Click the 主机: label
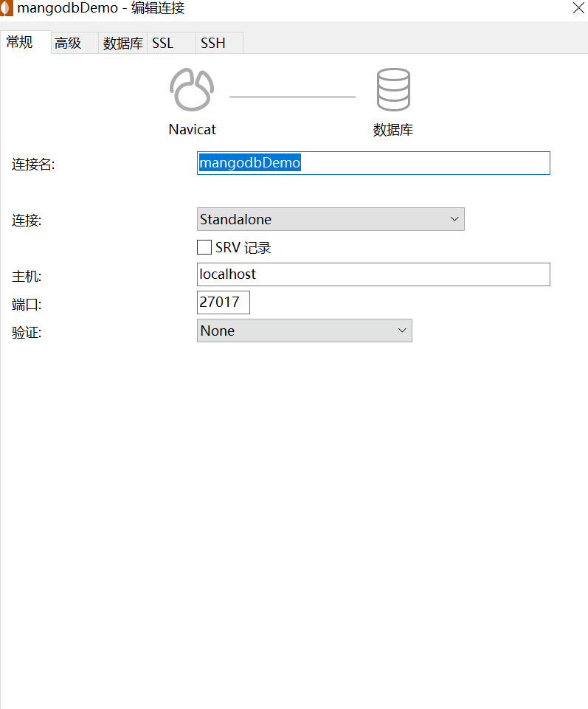Screen dimensions: 588x709 (x=27, y=276)
